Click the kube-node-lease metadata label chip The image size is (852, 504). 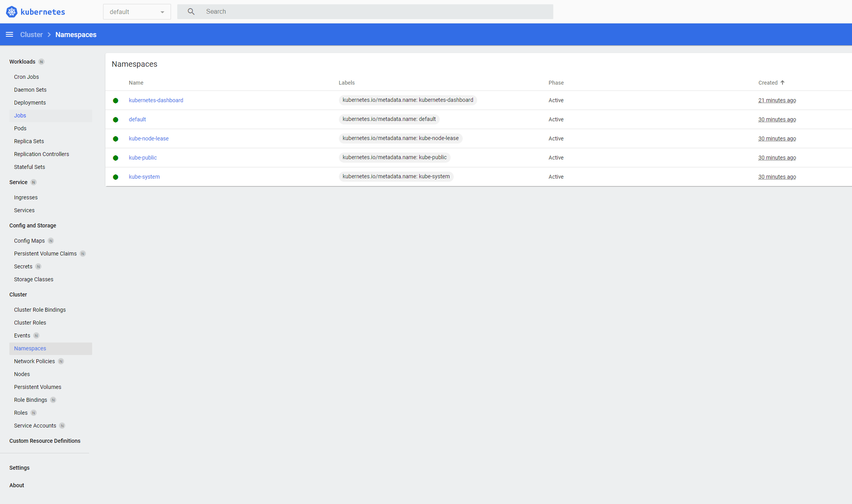pyautogui.click(x=401, y=138)
